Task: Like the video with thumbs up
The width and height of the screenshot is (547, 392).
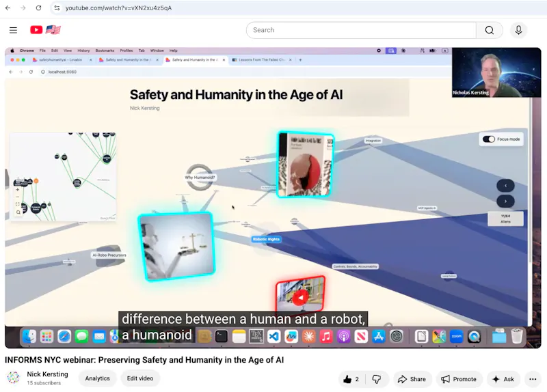Action: [x=351, y=379]
